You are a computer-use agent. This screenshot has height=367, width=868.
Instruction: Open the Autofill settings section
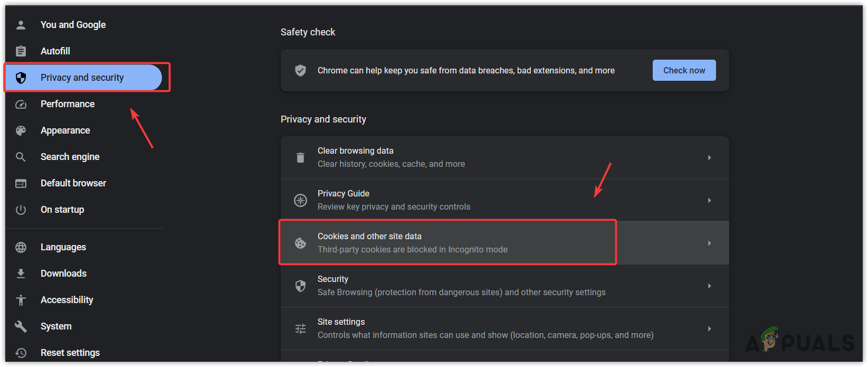coord(55,51)
